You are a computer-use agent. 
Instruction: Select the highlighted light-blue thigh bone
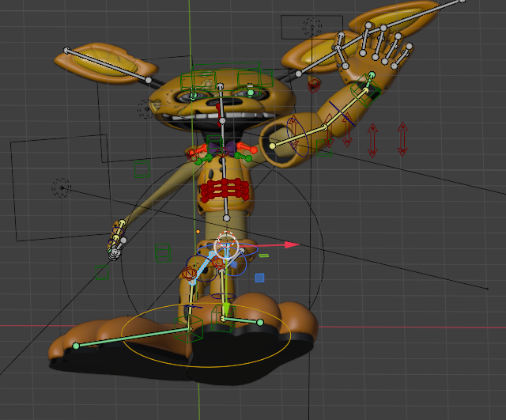coord(202,267)
